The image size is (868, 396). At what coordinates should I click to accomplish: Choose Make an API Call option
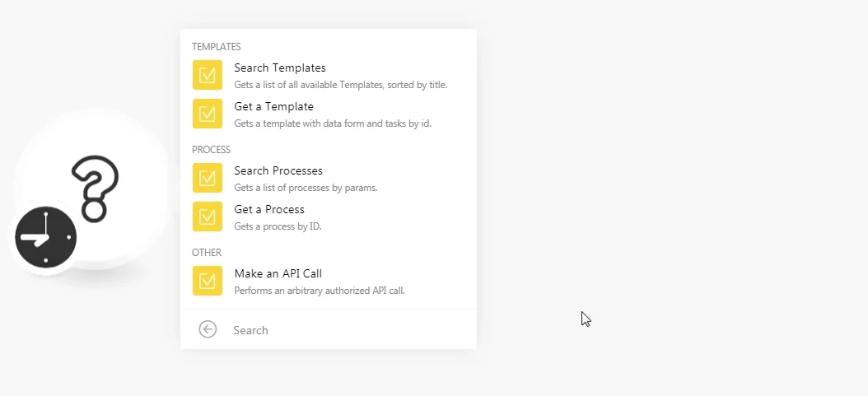pos(329,281)
